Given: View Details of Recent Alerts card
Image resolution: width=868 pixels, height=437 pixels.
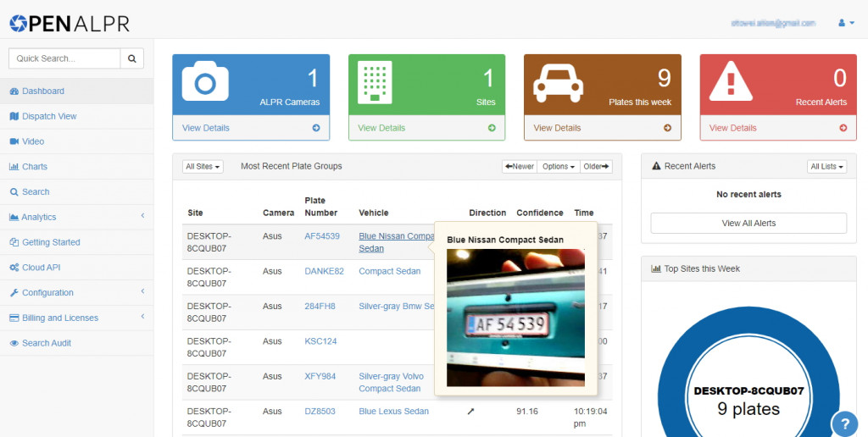Looking at the screenshot, I should (x=732, y=128).
